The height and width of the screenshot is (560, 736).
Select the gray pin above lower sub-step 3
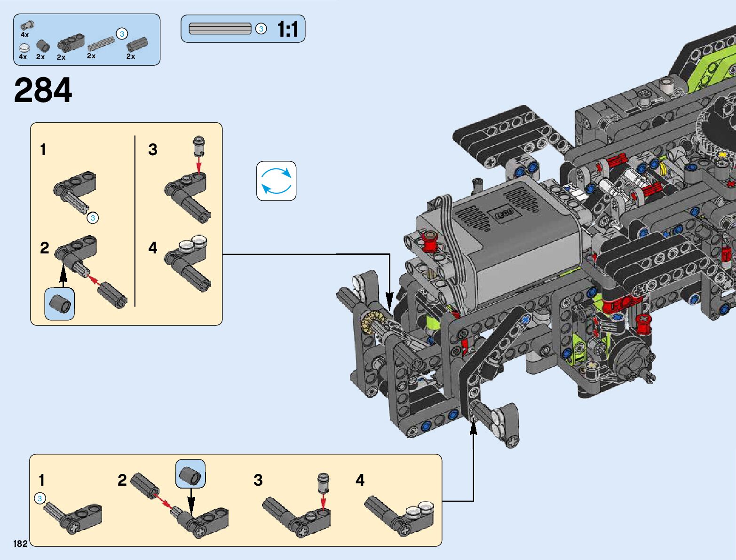pyautogui.click(x=323, y=482)
